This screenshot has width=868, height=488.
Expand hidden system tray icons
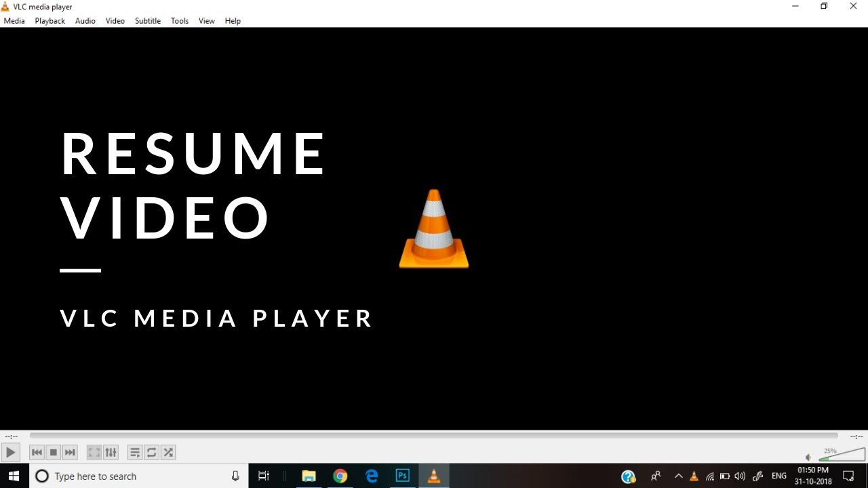pyautogui.click(x=678, y=476)
